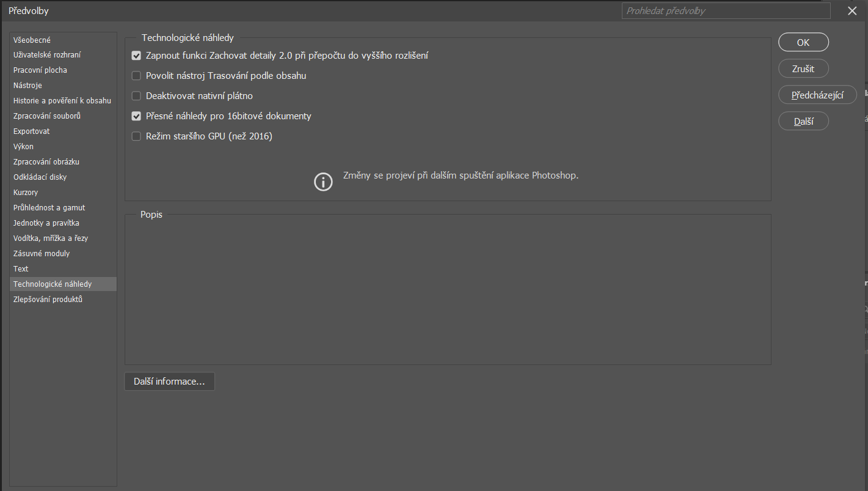868x491 pixels.
Task: Go to Předcházející preferences page
Action: (x=817, y=95)
